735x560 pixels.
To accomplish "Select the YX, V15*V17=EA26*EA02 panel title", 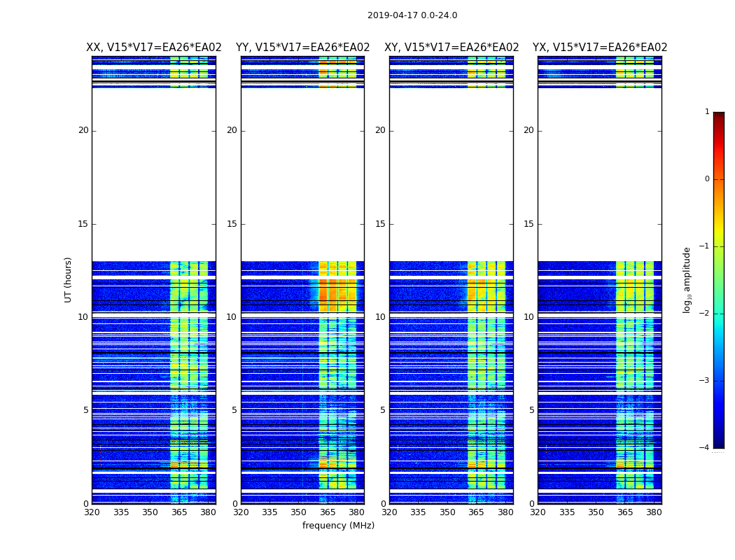I will click(x=599, y=48).
